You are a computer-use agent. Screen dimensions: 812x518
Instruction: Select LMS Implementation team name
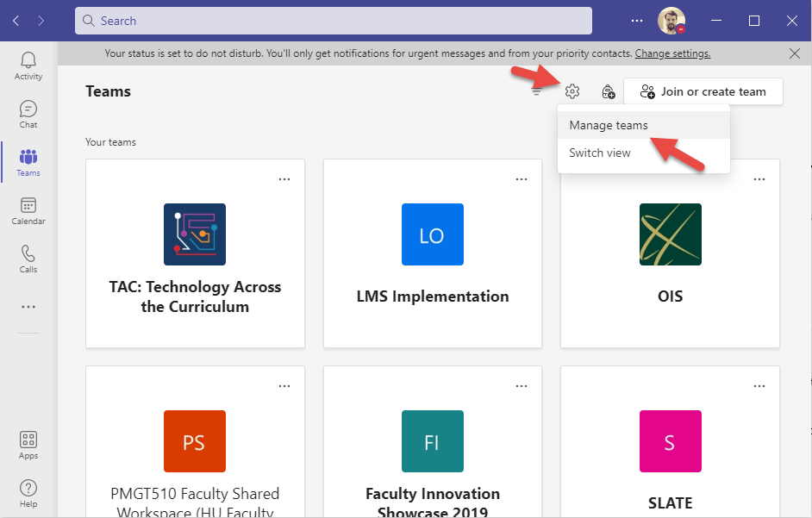433,296
